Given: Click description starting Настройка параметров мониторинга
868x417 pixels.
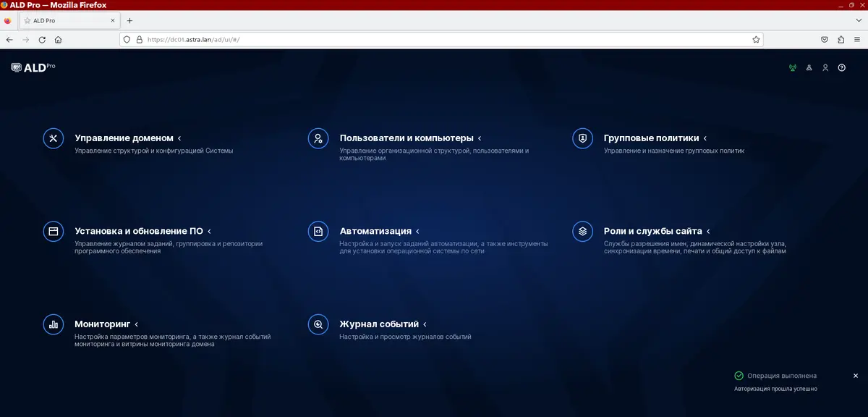Looking at the screenshot, I should pyautogui.click(x=173, y=340).
